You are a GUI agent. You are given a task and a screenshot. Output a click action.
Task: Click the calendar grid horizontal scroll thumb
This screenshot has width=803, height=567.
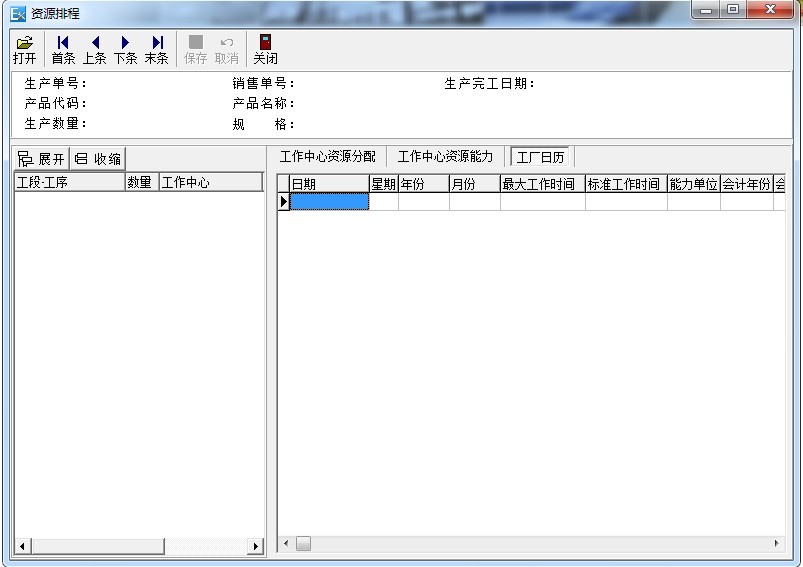303,543
